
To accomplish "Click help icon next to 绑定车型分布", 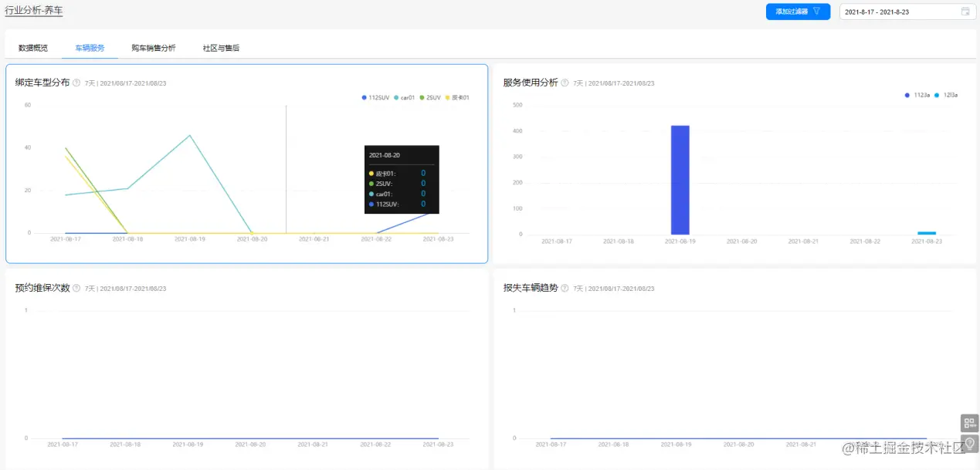I will pyautogui.click(x=76, y=83).
